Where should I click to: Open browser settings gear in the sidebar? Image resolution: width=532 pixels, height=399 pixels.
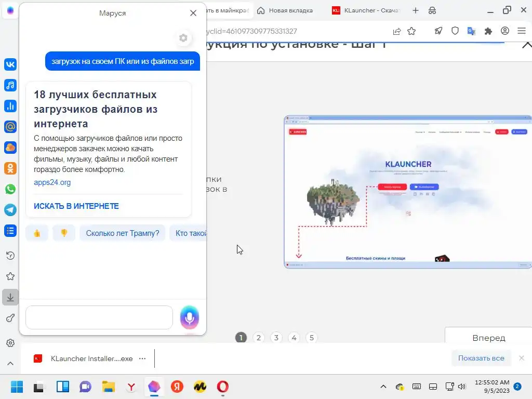click(10, 343)
